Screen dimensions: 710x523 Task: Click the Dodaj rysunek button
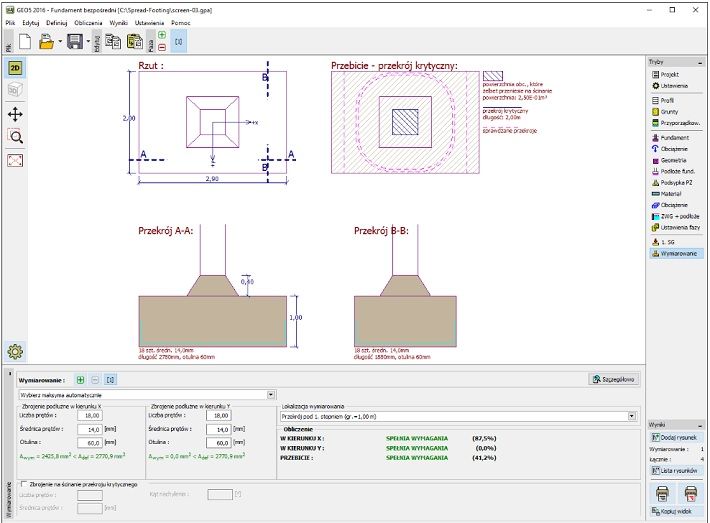point(675,437)
